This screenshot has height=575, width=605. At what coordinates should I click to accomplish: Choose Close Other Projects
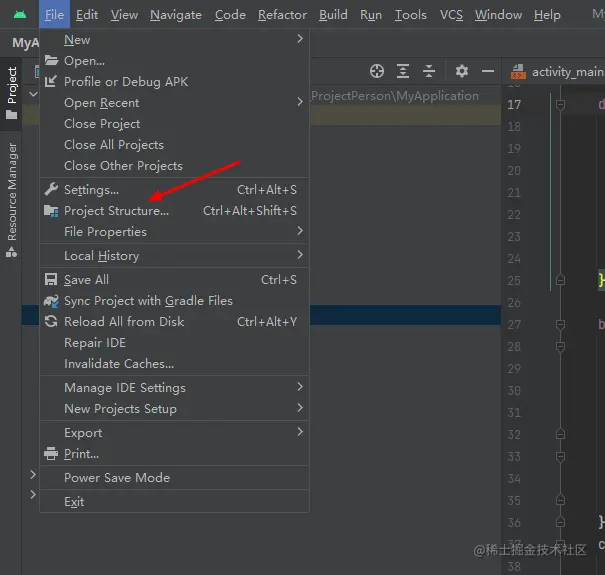click(x=174, y=166)
